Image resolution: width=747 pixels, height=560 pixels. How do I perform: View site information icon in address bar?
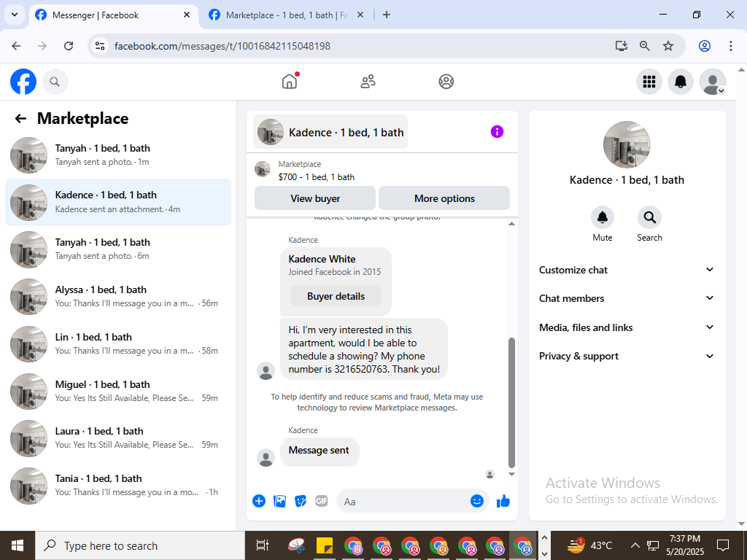[100, 46]
